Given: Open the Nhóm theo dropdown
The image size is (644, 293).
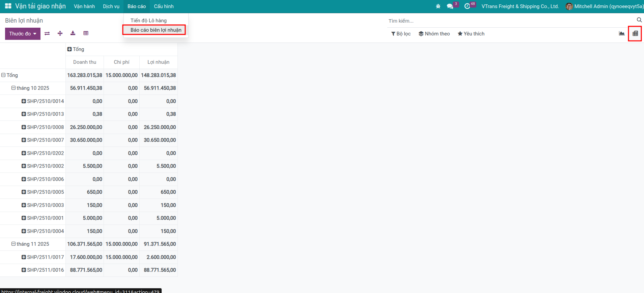Looking at the screenshot, I should (434, 34).
